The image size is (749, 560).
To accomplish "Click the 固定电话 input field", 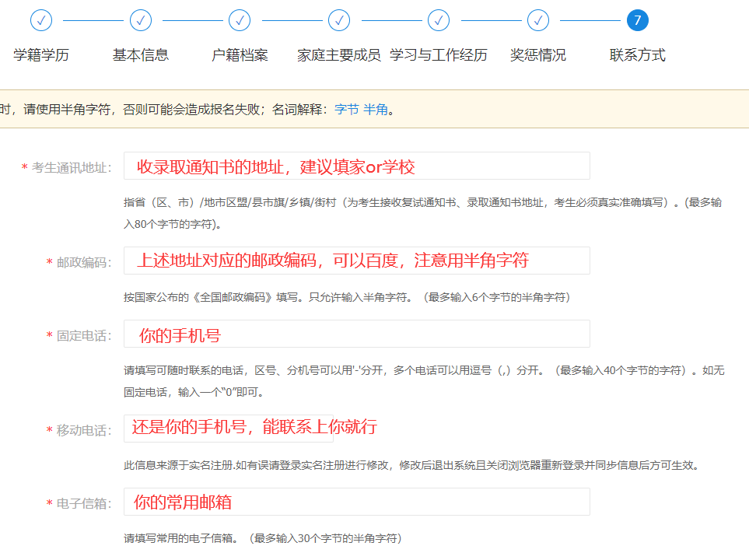I will coord(356,334).
